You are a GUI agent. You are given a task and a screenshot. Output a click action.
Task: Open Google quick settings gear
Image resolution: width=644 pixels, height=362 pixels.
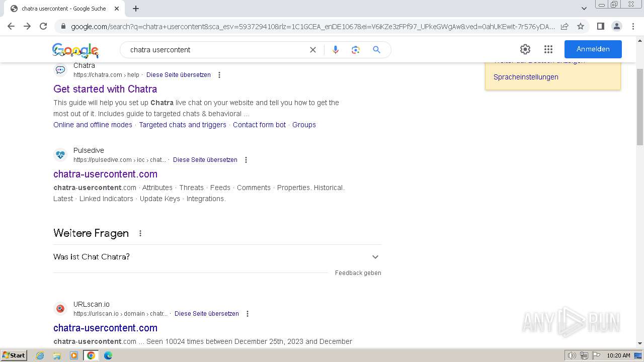525,49
